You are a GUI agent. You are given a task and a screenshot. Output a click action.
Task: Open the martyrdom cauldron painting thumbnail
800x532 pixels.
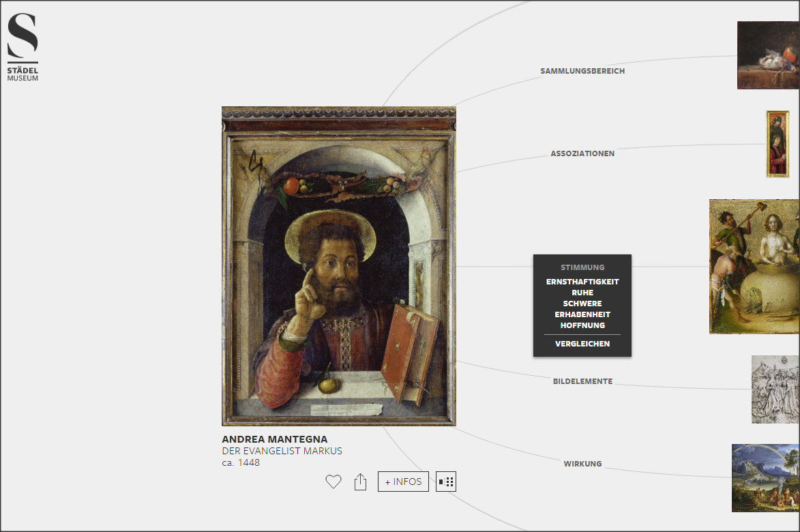754,267
